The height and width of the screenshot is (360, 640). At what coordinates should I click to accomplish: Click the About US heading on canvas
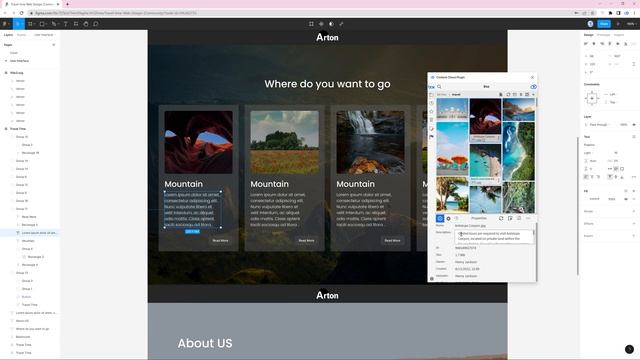point(205,343)
